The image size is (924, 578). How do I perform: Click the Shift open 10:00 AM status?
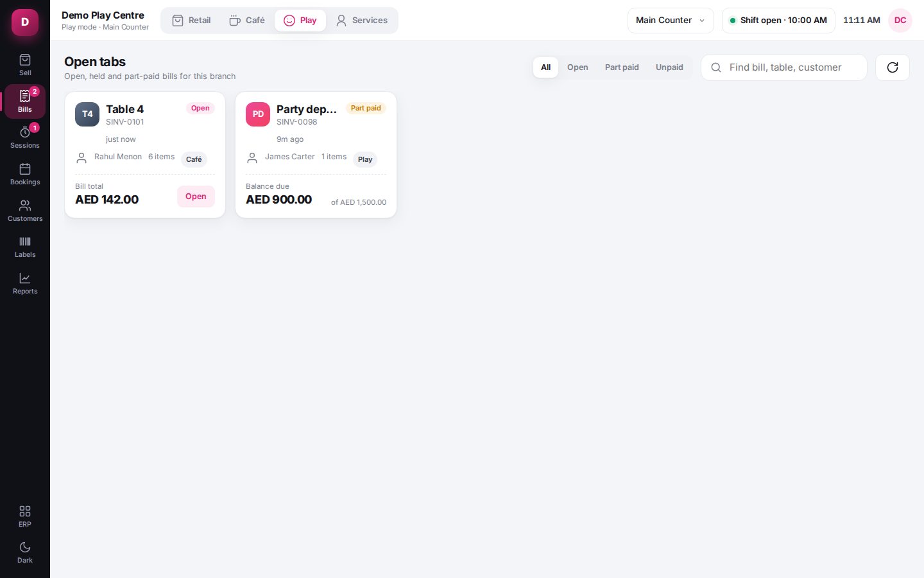click(778, 21)
